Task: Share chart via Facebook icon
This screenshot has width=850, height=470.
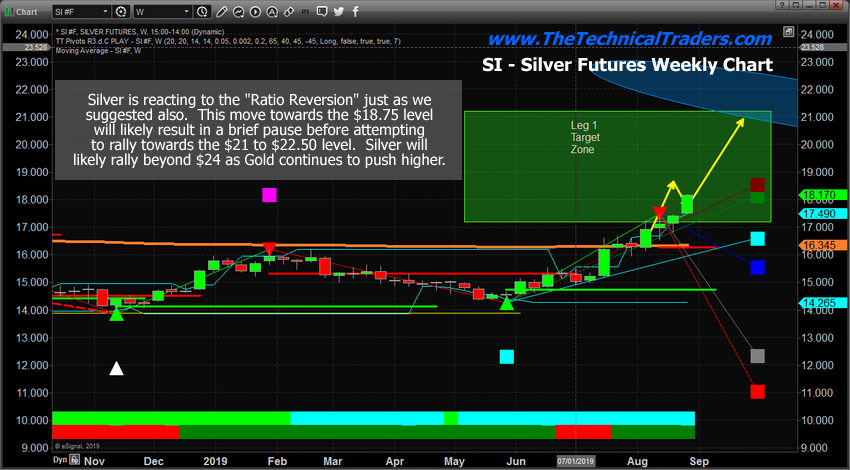Action: click(355, 11)
